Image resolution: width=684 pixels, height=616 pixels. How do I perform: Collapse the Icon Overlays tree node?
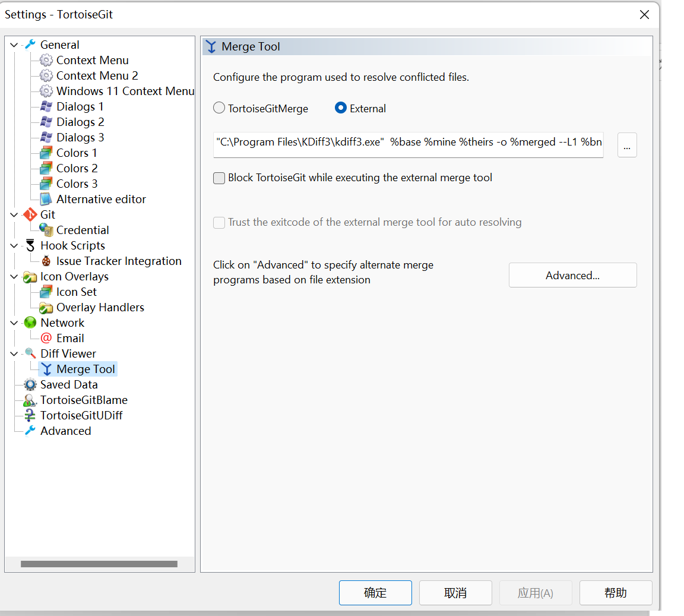[x=14, y=276]
